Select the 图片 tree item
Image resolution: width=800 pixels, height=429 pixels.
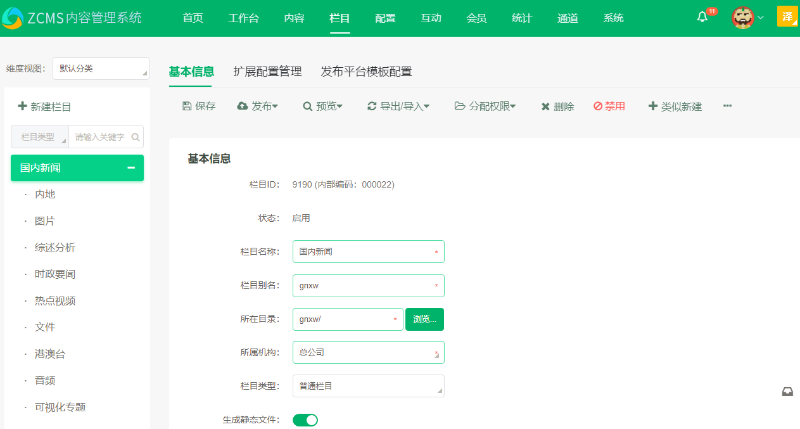coord(45,221)
